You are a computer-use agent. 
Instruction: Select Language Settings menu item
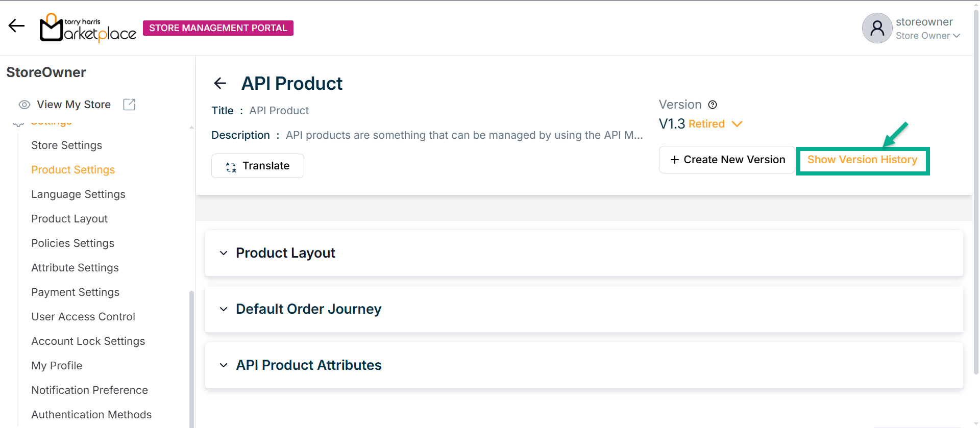click(x=78, y=194)
